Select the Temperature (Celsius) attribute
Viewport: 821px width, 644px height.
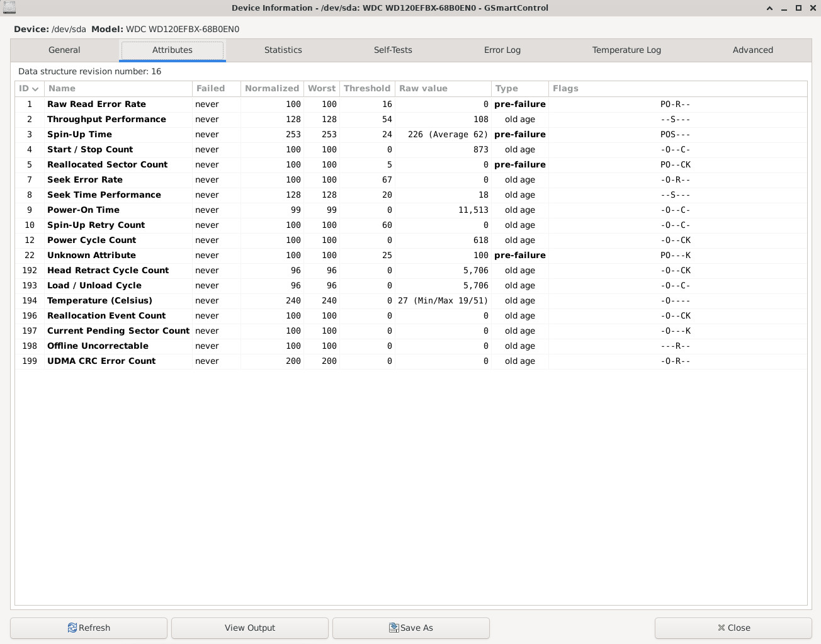pyautogui.click(x=411, y=301)
